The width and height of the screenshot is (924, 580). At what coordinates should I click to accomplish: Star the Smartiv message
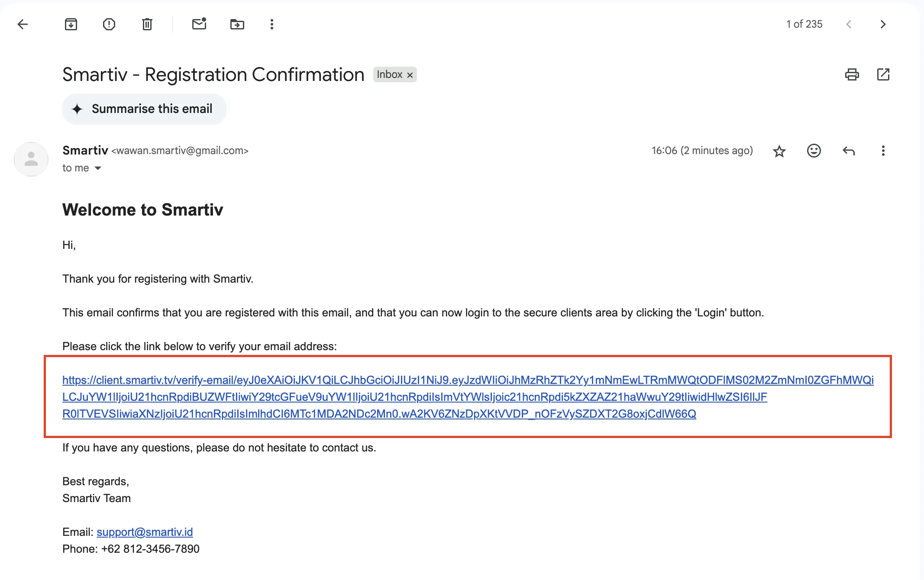(779, 151)
